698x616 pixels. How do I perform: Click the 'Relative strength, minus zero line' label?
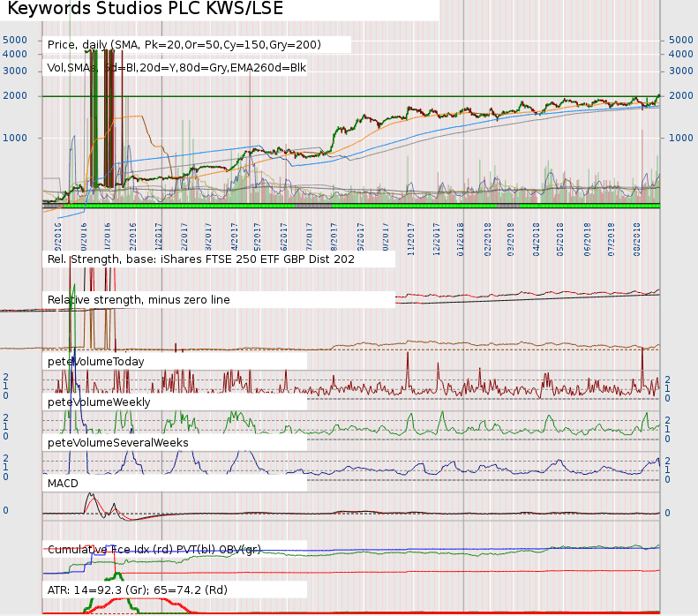point(139,299)
